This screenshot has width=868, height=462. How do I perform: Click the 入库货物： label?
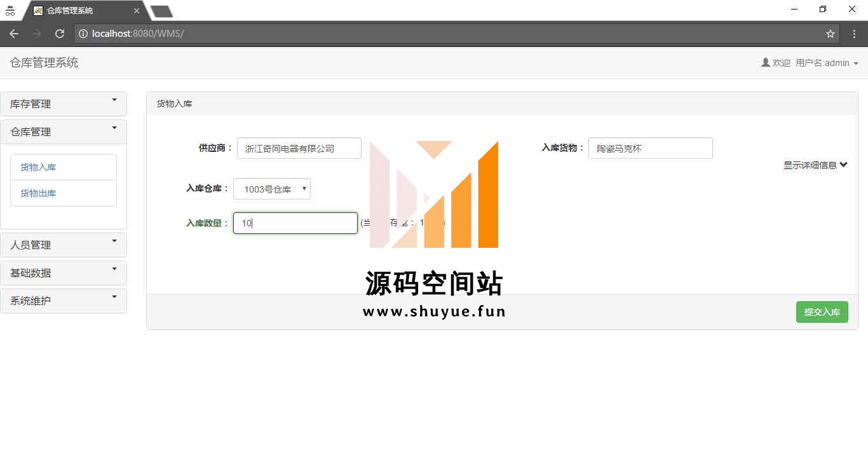pos(563,147)
